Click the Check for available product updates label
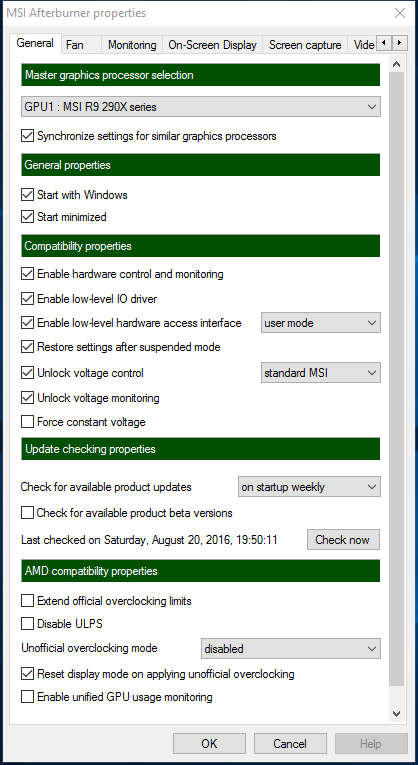The image size is (418, 765). point(106,487)
